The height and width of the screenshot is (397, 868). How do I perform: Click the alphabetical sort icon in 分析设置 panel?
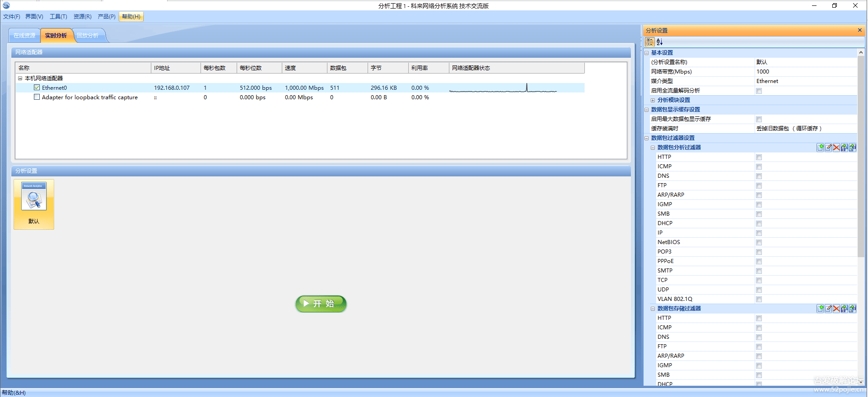point(660,42)
